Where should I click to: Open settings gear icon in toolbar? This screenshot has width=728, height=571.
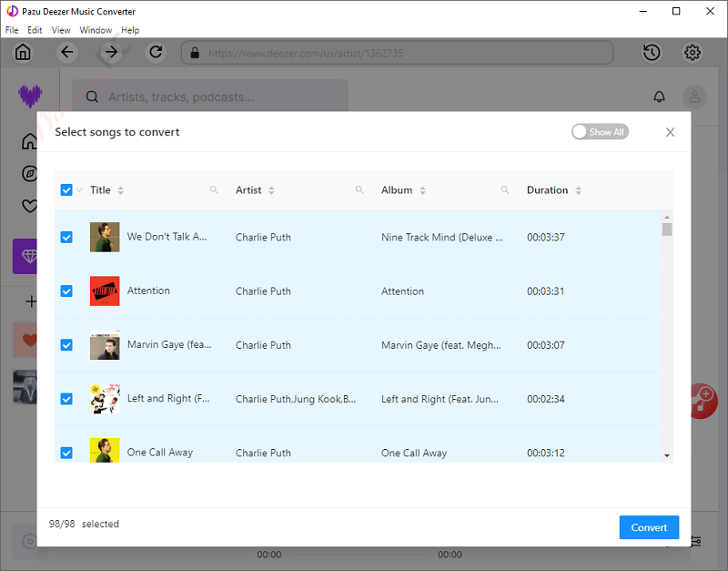tap(693, 53)
